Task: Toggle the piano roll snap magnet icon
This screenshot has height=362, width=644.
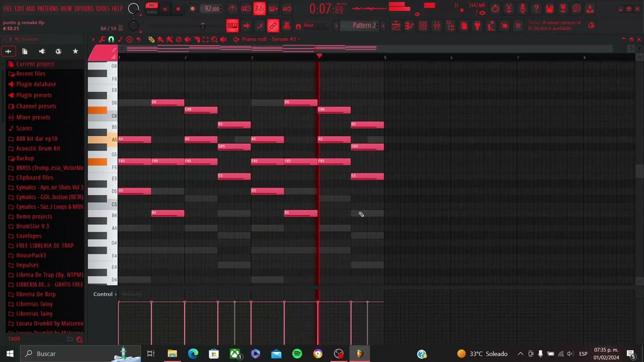Action: coord(111,39)
